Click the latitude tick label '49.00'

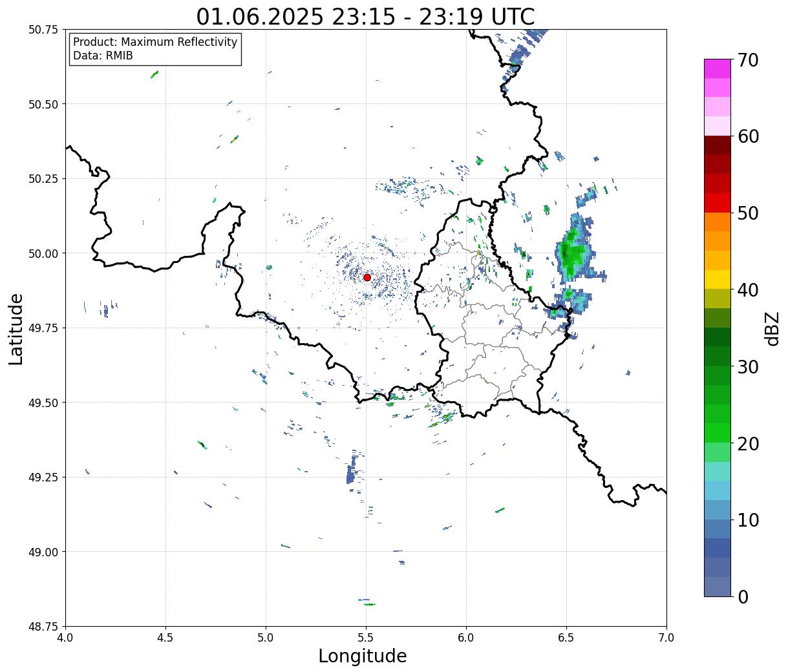[43, 552]
